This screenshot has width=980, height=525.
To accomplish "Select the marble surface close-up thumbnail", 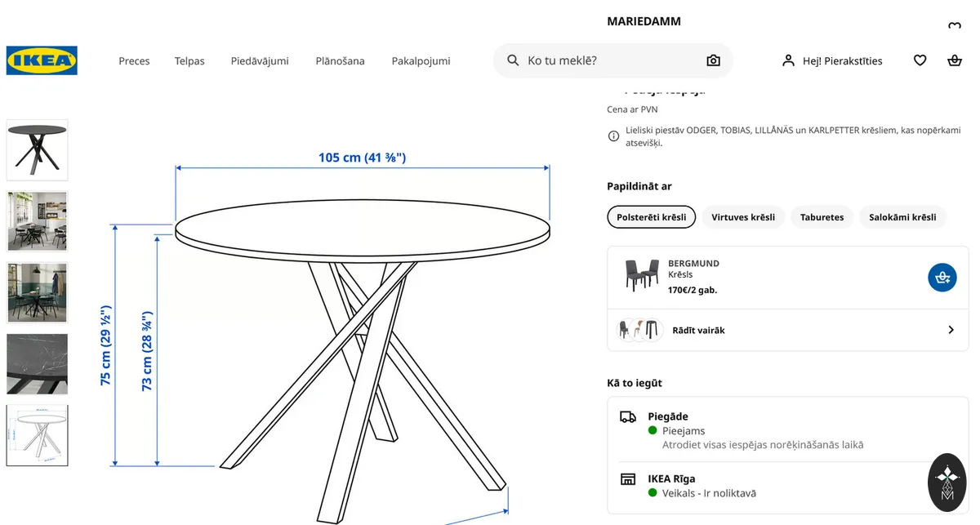I will click(x=38, y=364).
